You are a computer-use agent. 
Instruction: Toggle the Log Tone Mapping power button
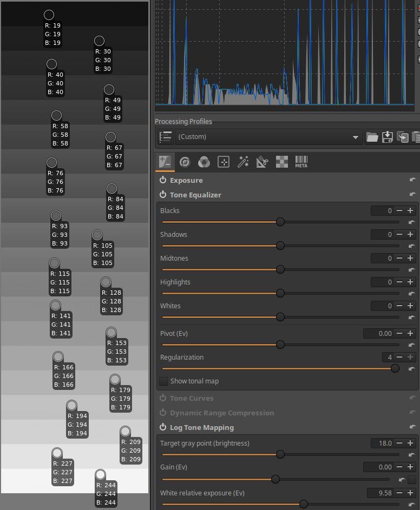(x=163, y=427)
